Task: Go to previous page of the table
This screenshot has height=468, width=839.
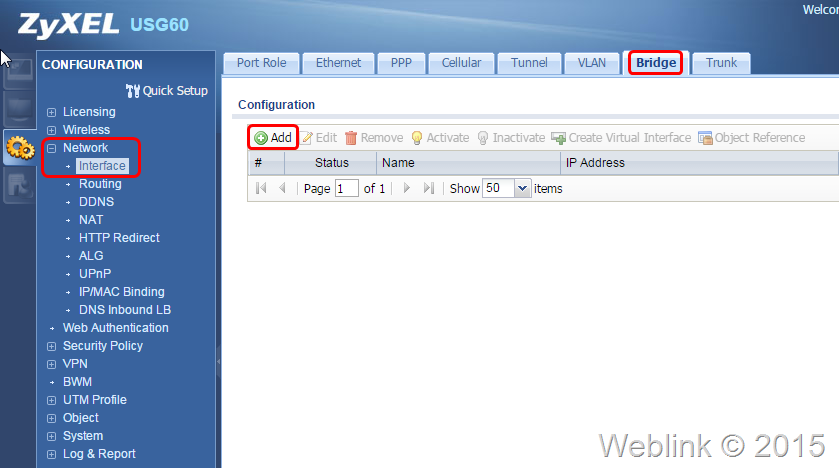Action: [283, 188]
